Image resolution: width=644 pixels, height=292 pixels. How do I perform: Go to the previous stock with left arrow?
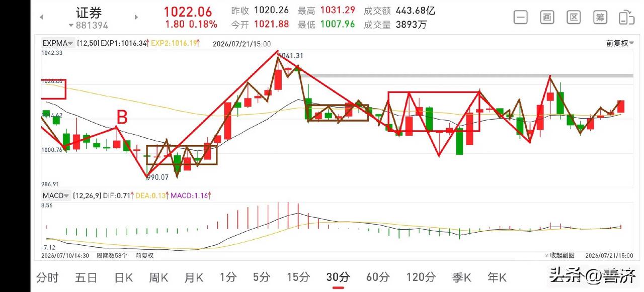(42, 17)
